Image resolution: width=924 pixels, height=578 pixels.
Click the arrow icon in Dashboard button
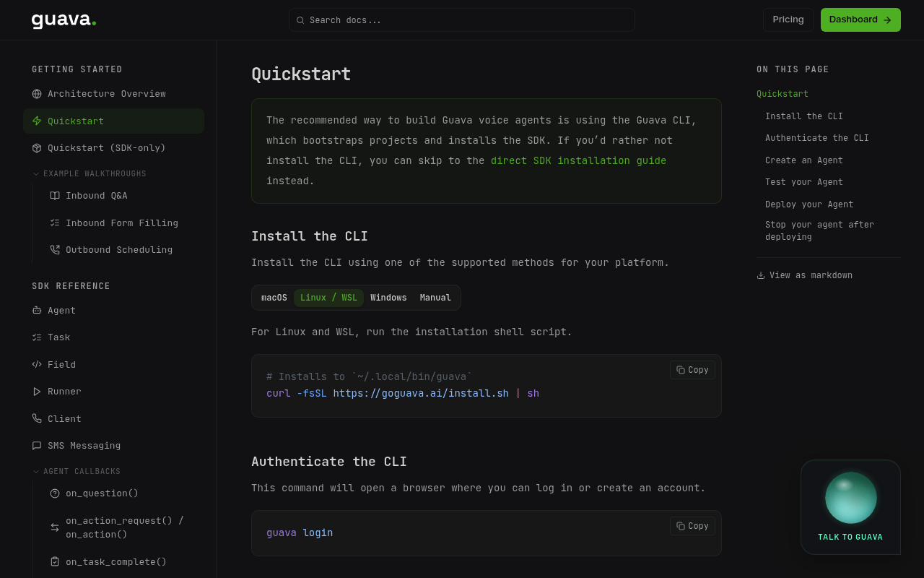(x=887, y=20)
